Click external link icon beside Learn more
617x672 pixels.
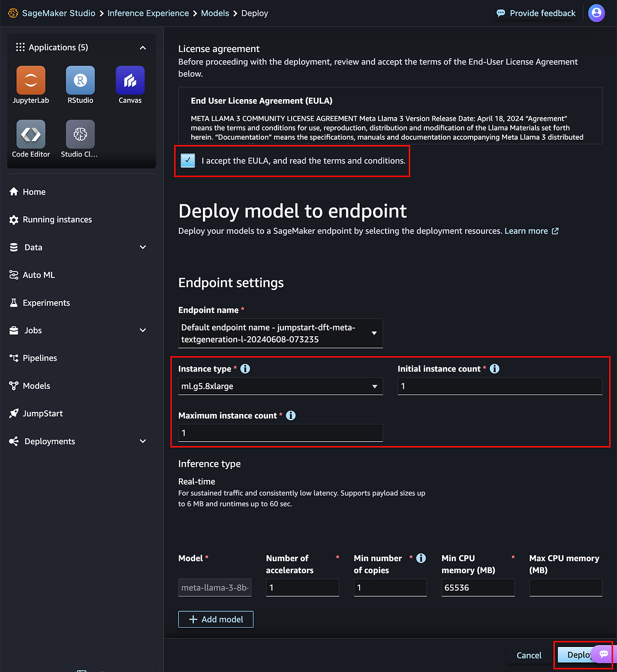click(x=555, y=231)
